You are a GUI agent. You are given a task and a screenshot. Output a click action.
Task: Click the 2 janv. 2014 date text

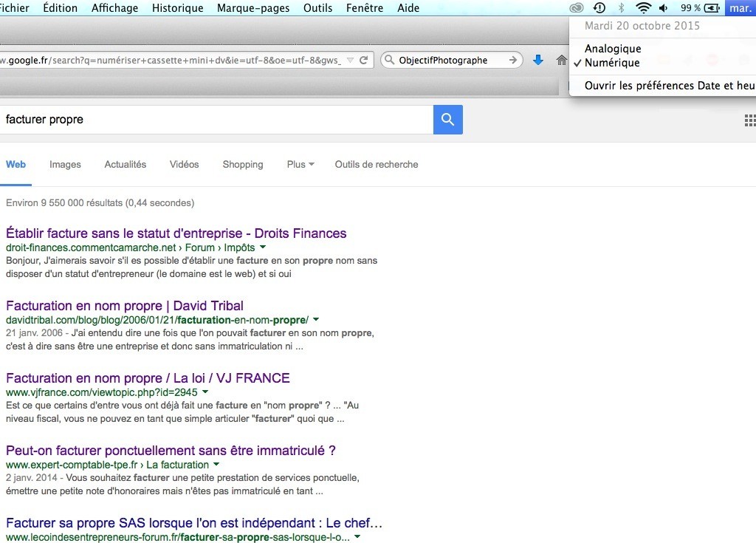(31, 477)
